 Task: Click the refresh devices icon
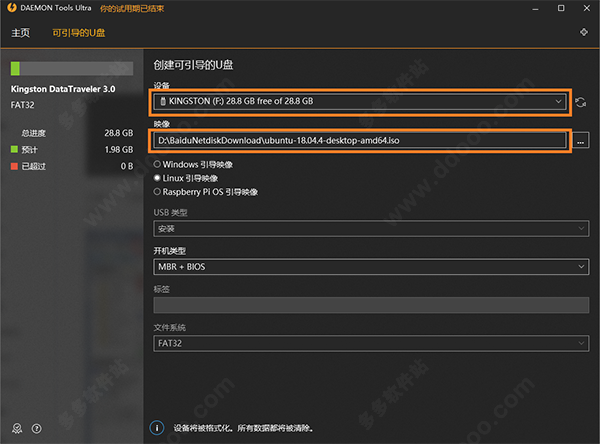580,102
